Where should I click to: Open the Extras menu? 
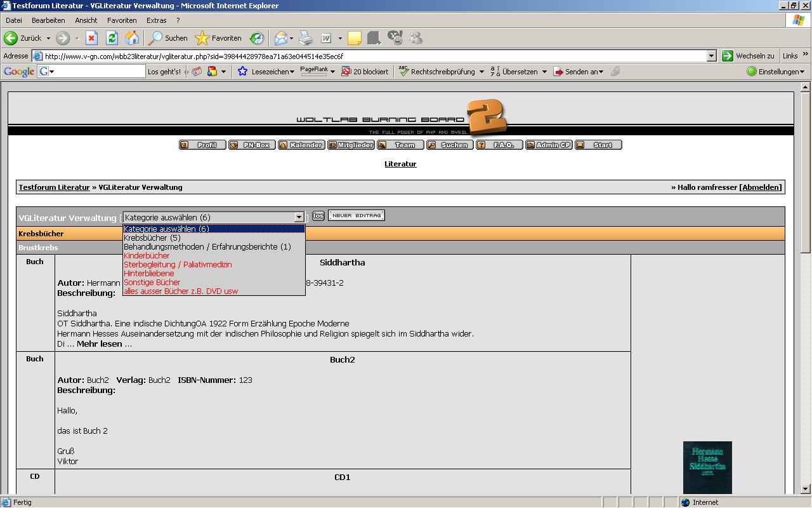click(x=156, y=20)
